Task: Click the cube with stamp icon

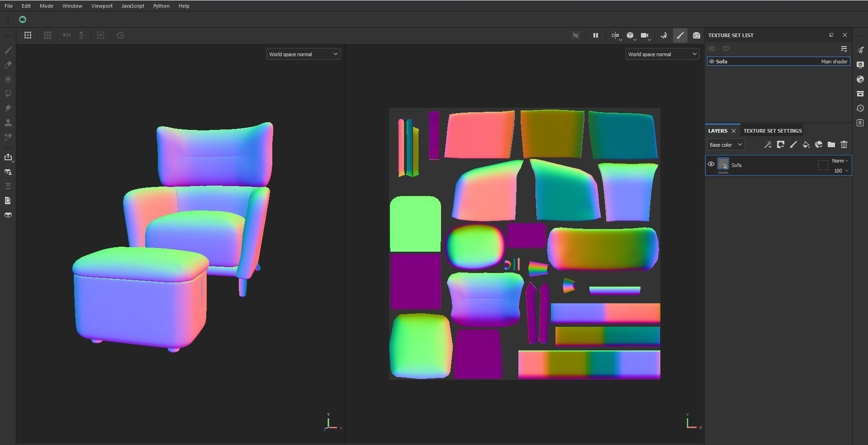Action: click(x=8, y=172)
